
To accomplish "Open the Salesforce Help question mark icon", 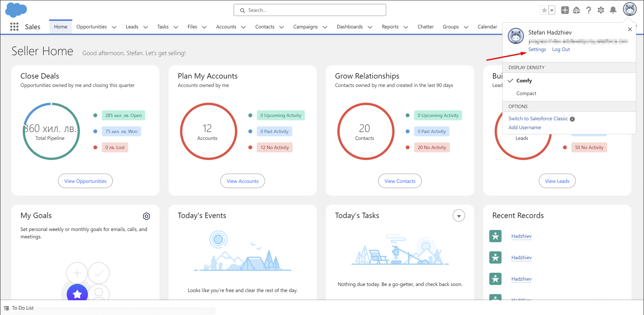I will [x=588, y=10].
